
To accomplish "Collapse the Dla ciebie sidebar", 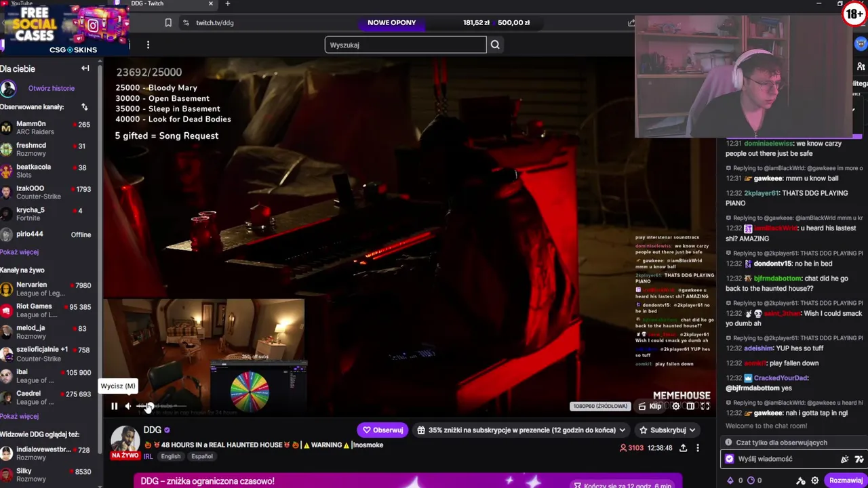I will click(x=85, y=68).
